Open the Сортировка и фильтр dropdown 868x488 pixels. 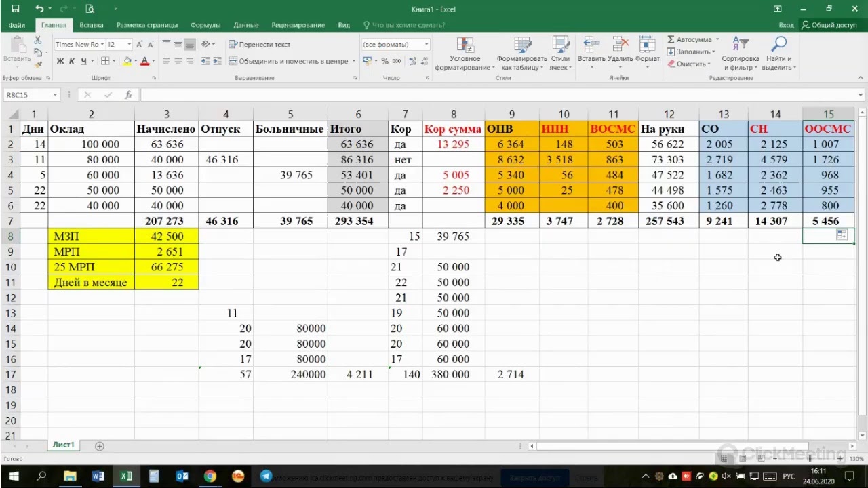(x=741, y=54)
